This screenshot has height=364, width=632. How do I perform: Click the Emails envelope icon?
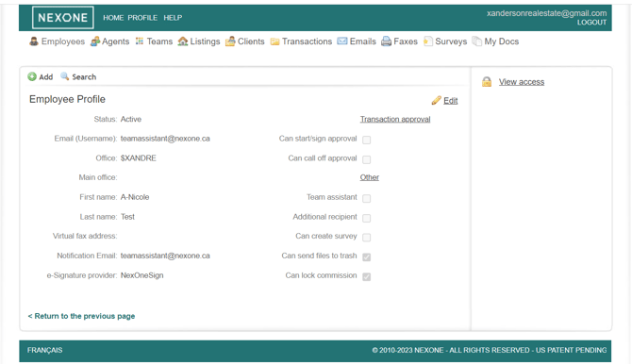tap(342, 41)
